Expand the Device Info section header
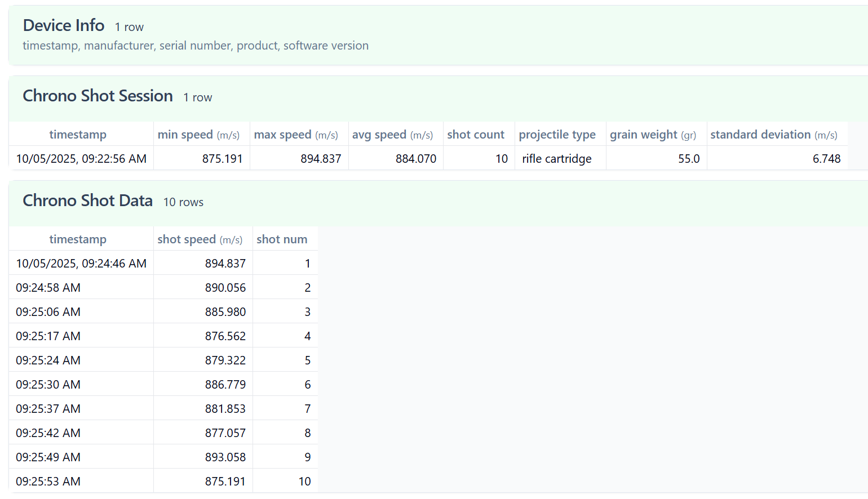The width and height of the screenshot is (868, 499). (64, 26)
